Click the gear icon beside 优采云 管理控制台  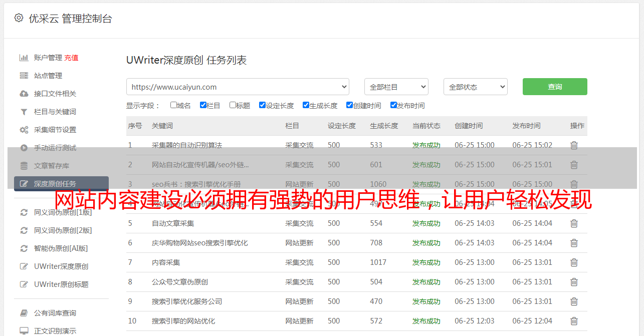coord(19,18)
